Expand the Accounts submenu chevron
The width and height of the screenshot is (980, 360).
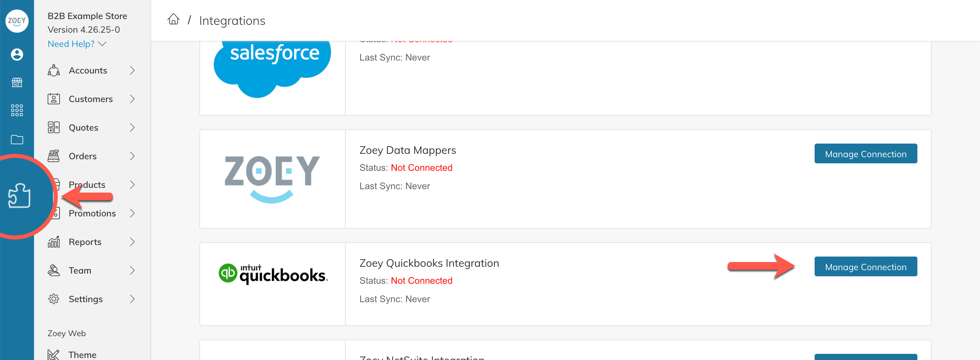(x=132, y=70)
